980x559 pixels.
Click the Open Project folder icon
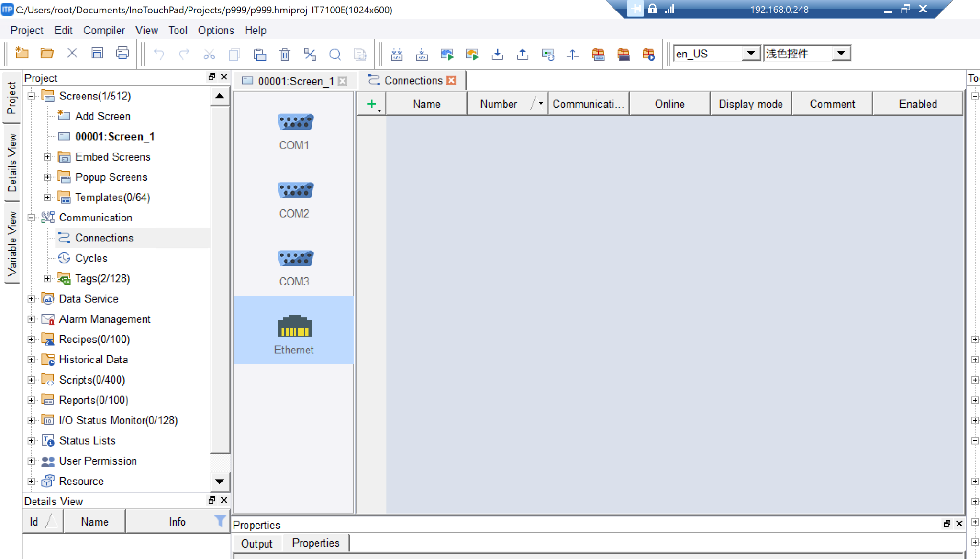point(47,53)
